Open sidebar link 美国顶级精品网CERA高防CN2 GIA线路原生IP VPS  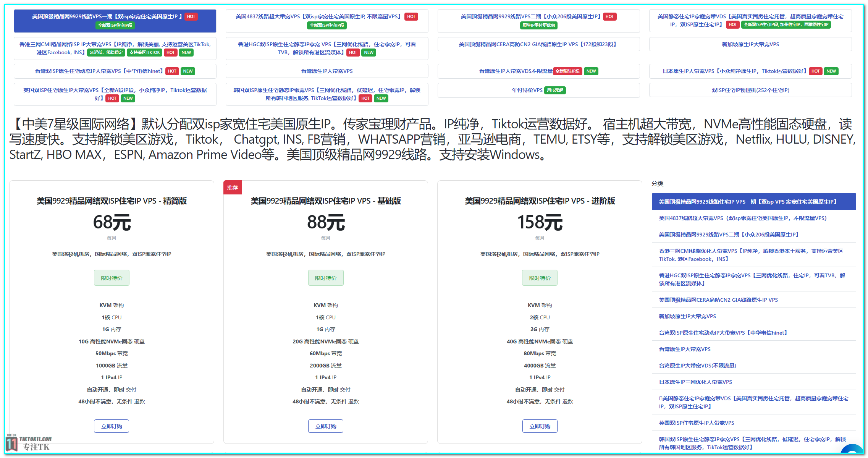click(754, 300)
